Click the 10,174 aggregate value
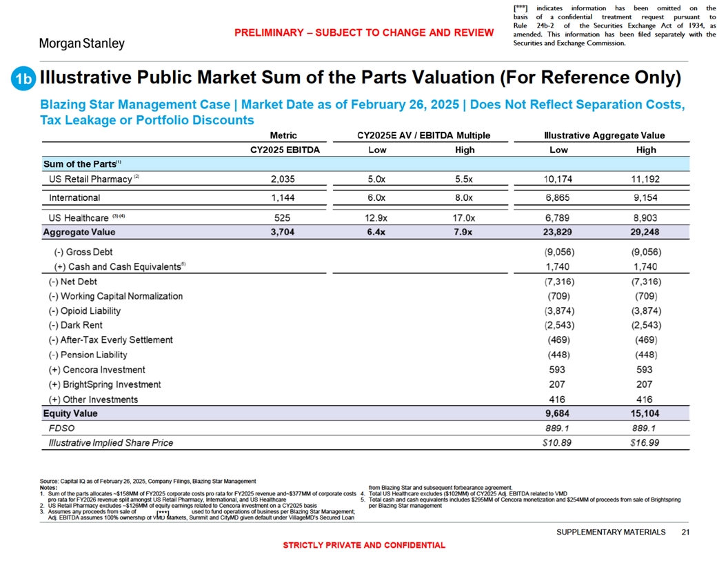The height and width of the screenshot is (563, 728). [x=558, y=179]
